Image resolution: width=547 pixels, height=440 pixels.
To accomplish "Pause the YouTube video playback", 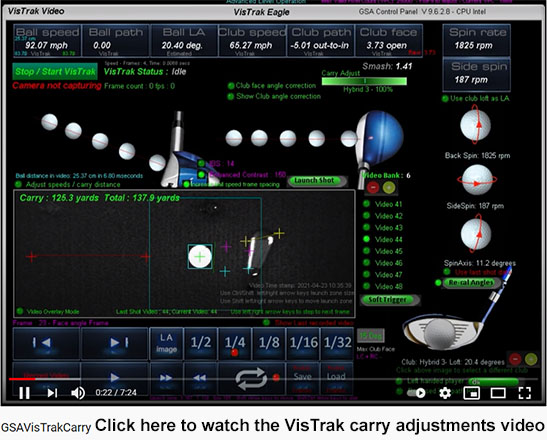I will coord(24,393).
